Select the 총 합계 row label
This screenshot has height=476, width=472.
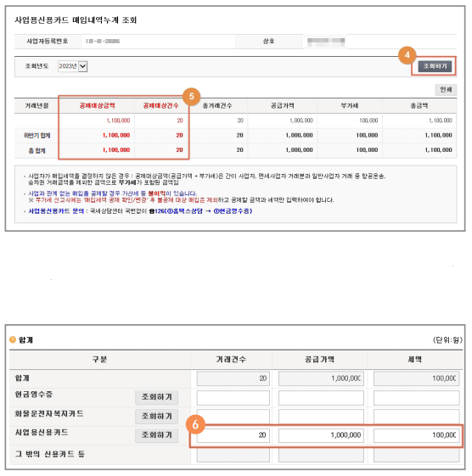[37, 150]
